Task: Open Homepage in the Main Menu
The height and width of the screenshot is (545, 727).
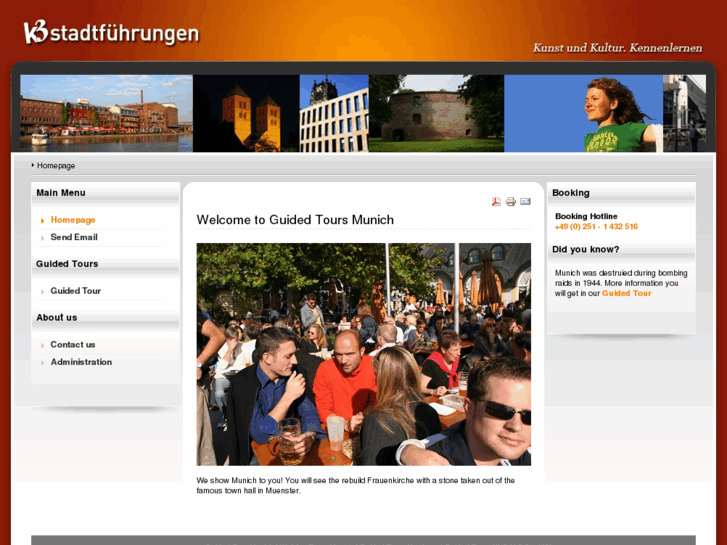Action: tap(73, 220)
